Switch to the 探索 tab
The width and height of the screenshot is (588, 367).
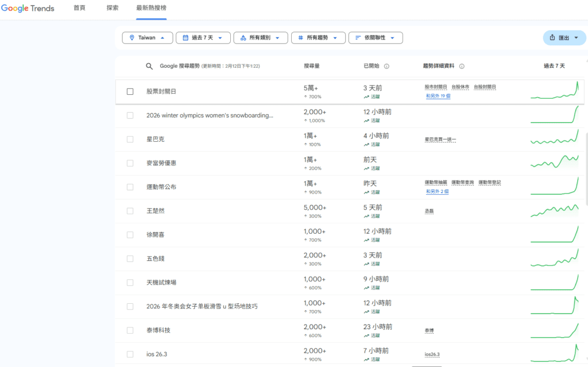coord(113,9)
